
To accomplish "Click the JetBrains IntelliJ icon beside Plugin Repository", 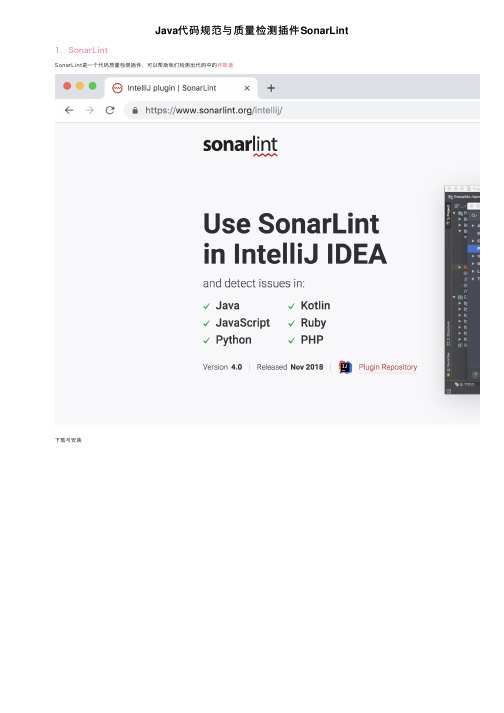I will (346, 367).
